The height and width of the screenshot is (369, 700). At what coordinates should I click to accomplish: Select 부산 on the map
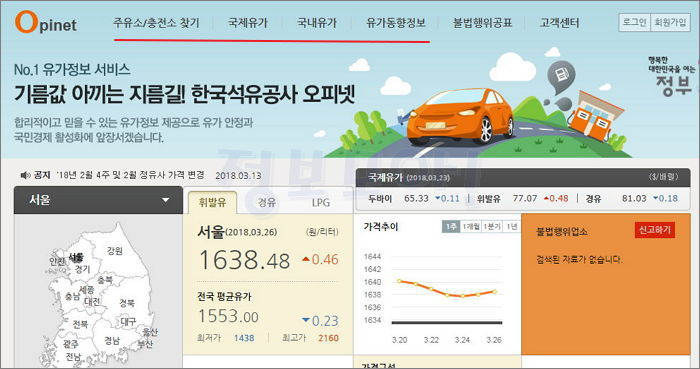click(145, 344)
